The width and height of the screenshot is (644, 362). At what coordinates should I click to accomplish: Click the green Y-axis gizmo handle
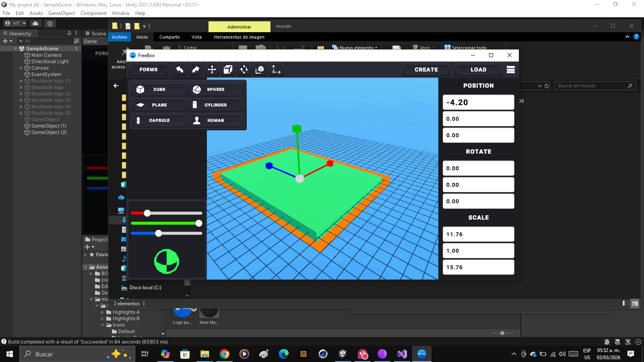(297, 129)
